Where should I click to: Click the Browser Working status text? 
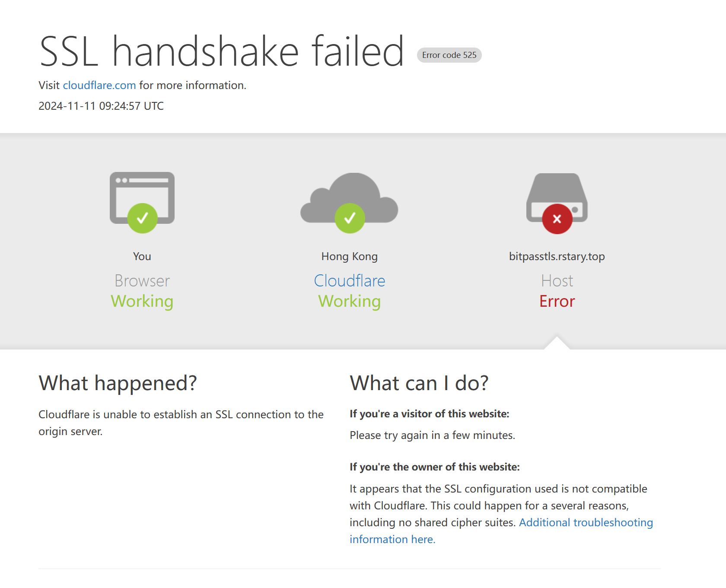click(142, 301)
